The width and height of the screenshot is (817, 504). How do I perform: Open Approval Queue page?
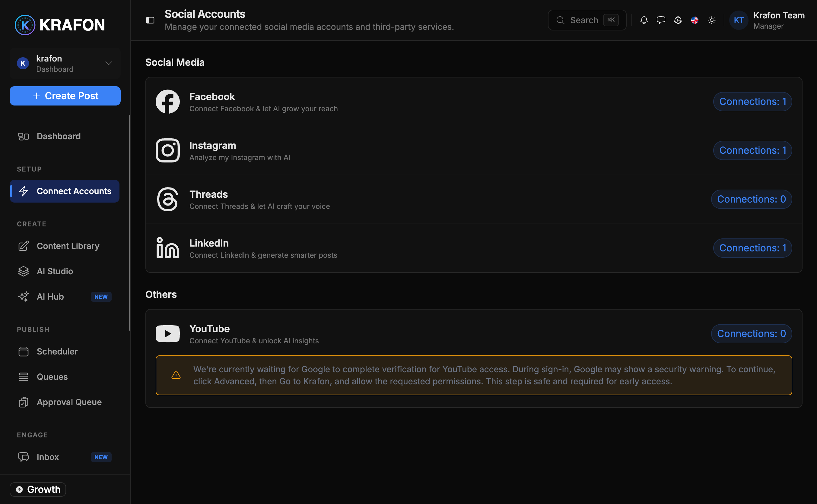(x=65, y=402)
